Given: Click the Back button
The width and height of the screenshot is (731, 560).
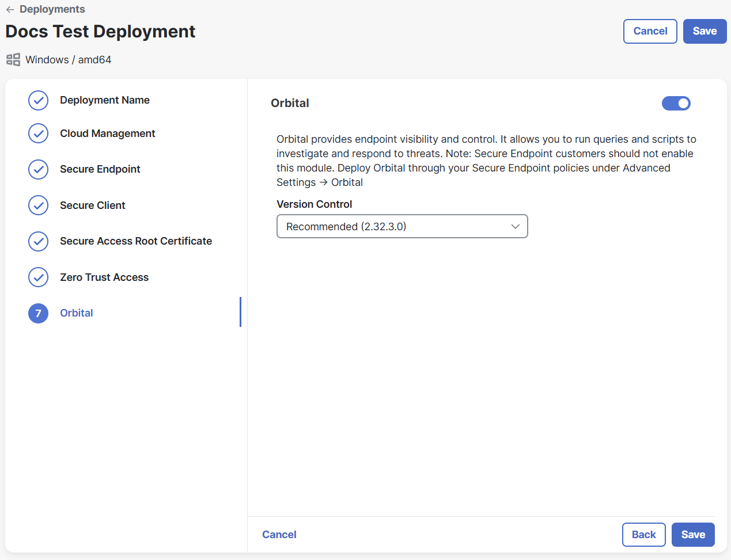Looking at the screenshot, I should (644, 535).
